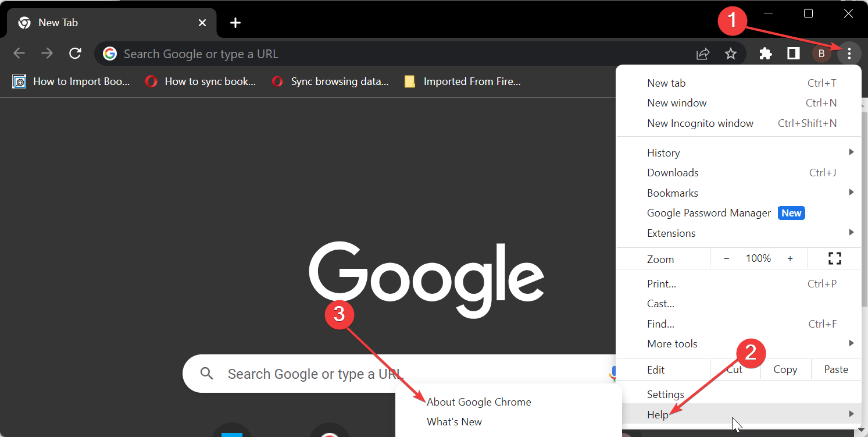
Task: Close the New Tab tab
Action: coord(202,23)
